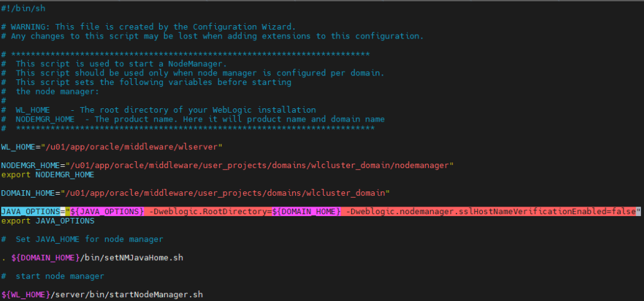
Task: Click the "export NODEMGR_HOME" line
Action: [x=47, y=174]
